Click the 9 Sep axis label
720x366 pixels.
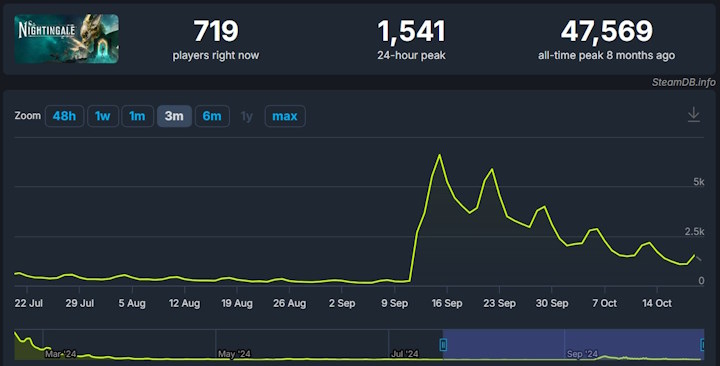(x=394, y=303)
